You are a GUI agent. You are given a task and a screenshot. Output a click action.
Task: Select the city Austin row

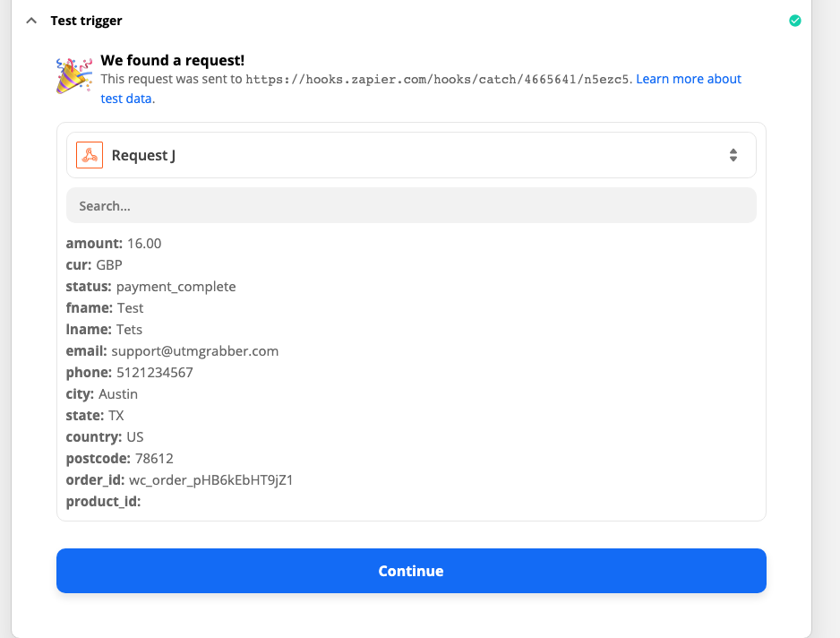(101, 393)
